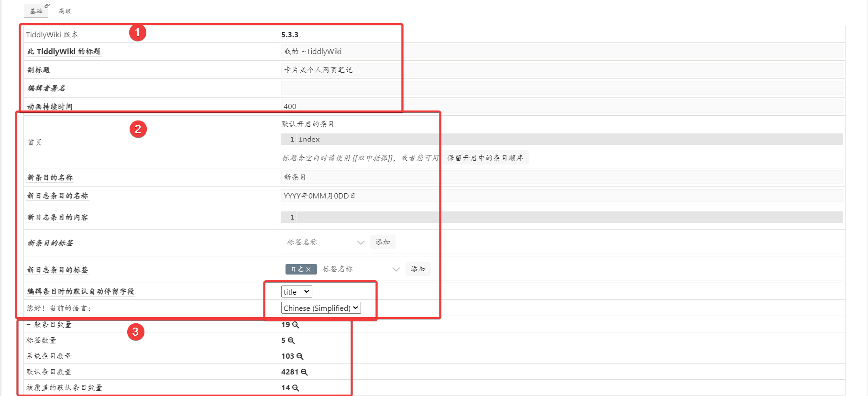This screenshot has width=868, height=396.
Task: Switch to the 基础 tab
Action: pyautogui.click(x=36, y=11)
